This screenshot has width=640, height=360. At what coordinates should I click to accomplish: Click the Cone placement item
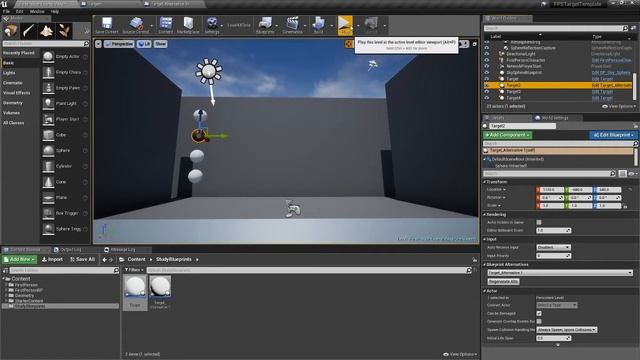(65, 182)
